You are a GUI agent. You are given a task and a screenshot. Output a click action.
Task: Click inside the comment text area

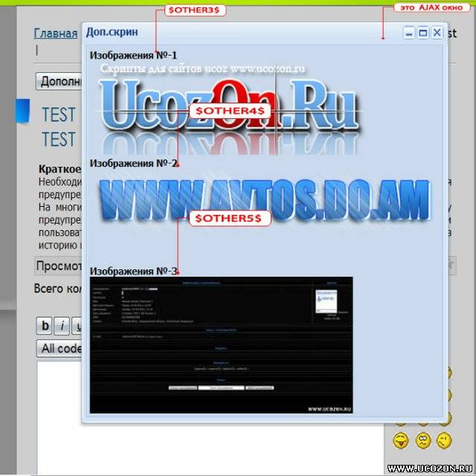click(210, 449)
